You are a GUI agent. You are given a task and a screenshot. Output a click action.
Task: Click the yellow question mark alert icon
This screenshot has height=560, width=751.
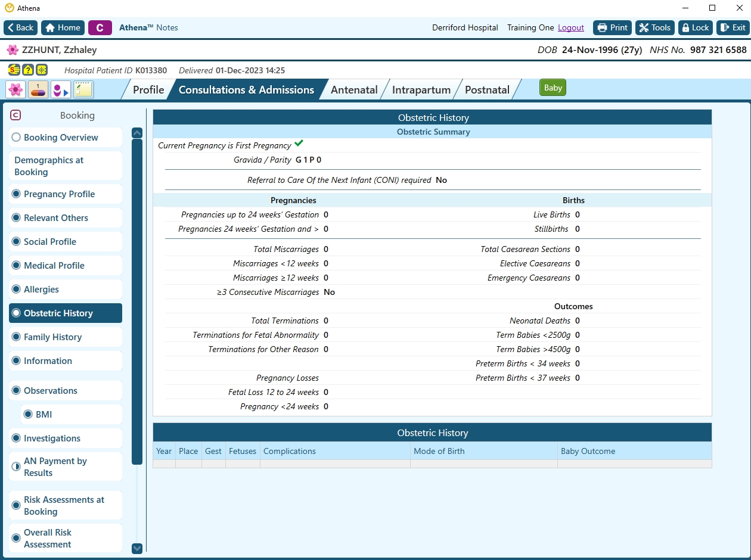(x=28, y=70)
